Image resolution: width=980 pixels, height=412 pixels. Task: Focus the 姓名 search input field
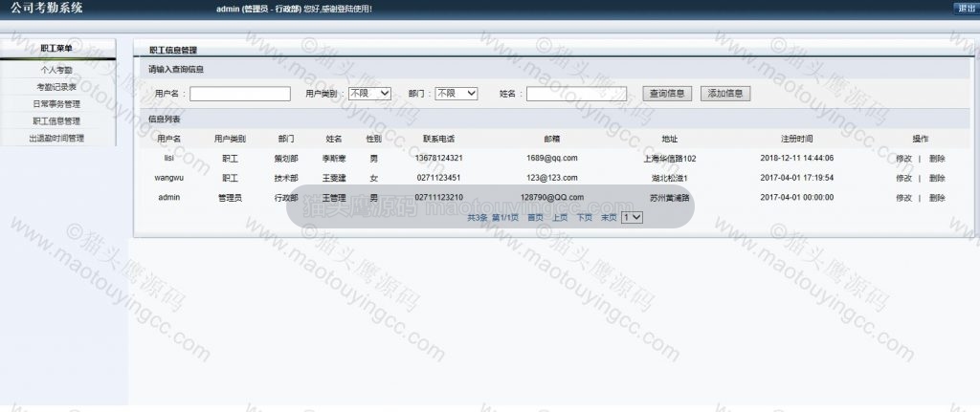[x=576, y=94]
